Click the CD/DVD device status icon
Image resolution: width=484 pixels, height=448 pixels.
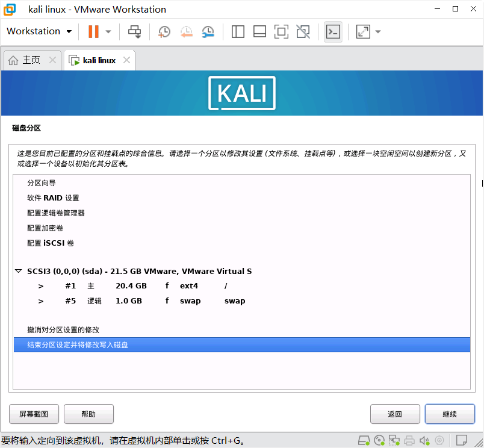[x=379, y=440]
